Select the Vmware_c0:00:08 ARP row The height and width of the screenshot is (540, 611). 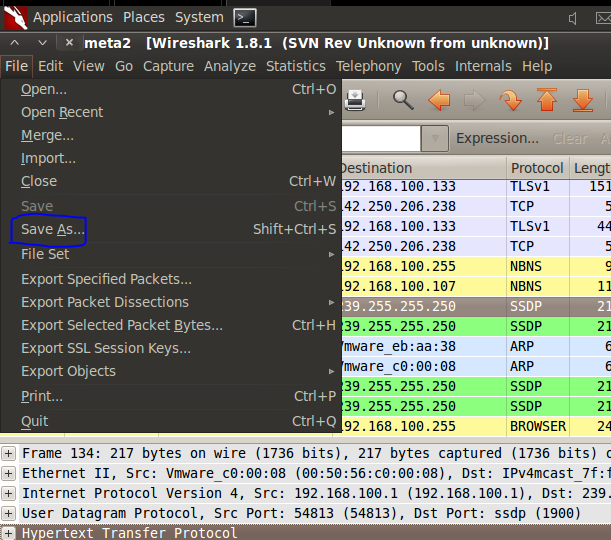point(476,366)
